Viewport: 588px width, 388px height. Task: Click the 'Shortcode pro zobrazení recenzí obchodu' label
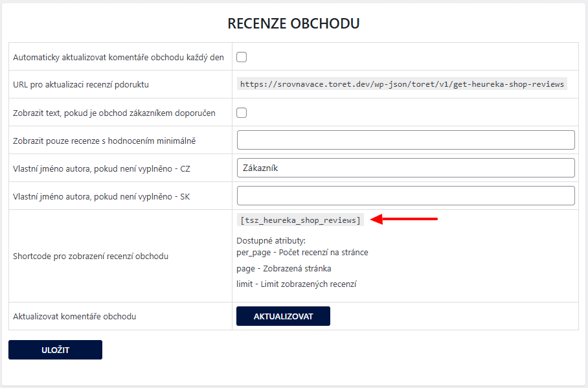[x=91, y=257]
